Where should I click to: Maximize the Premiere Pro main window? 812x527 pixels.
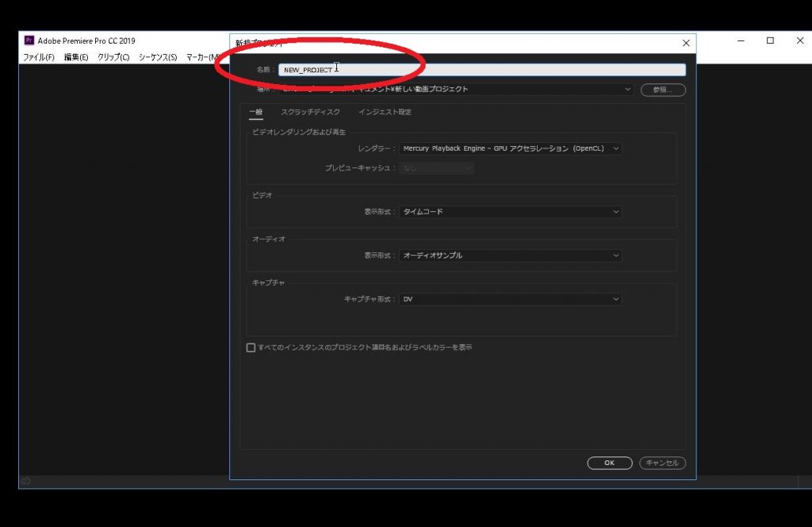[x=769, y=40]
